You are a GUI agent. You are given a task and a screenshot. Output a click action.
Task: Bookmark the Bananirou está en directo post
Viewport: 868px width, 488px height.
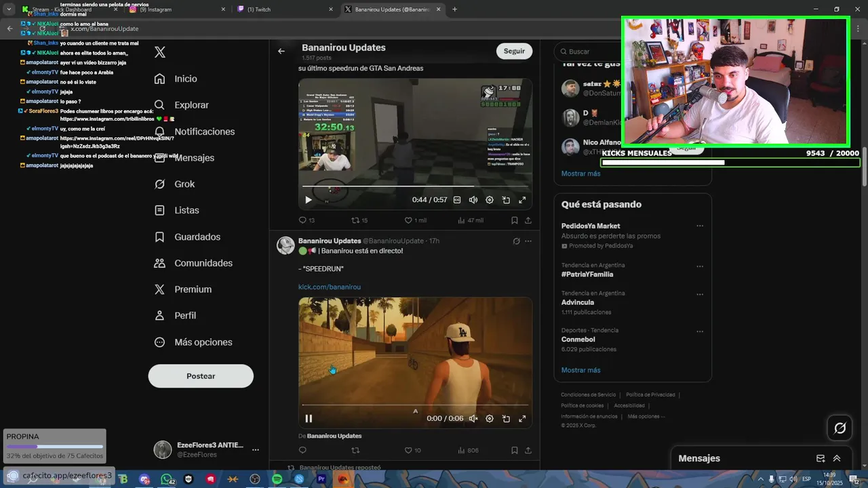coord(515,450)
